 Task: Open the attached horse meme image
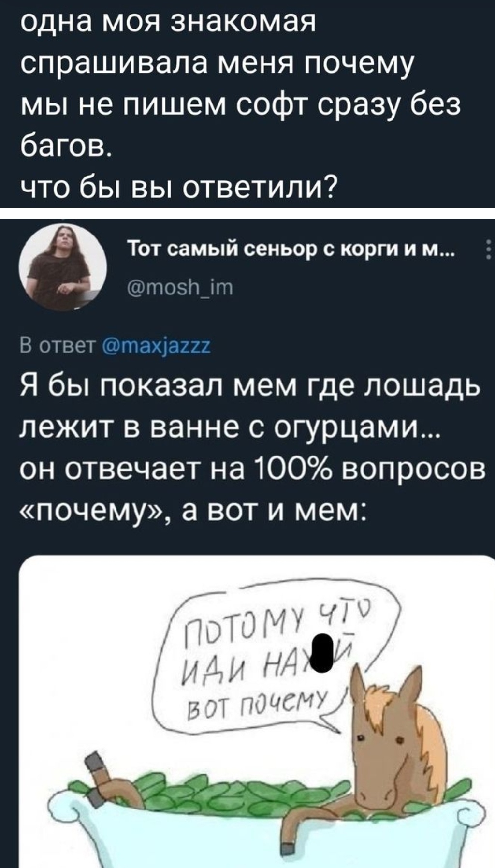(257, 712)
